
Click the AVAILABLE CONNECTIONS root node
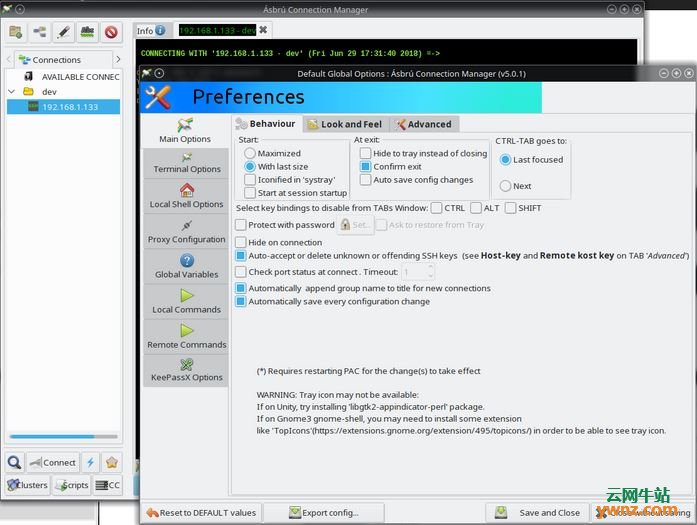click(80, 77)
